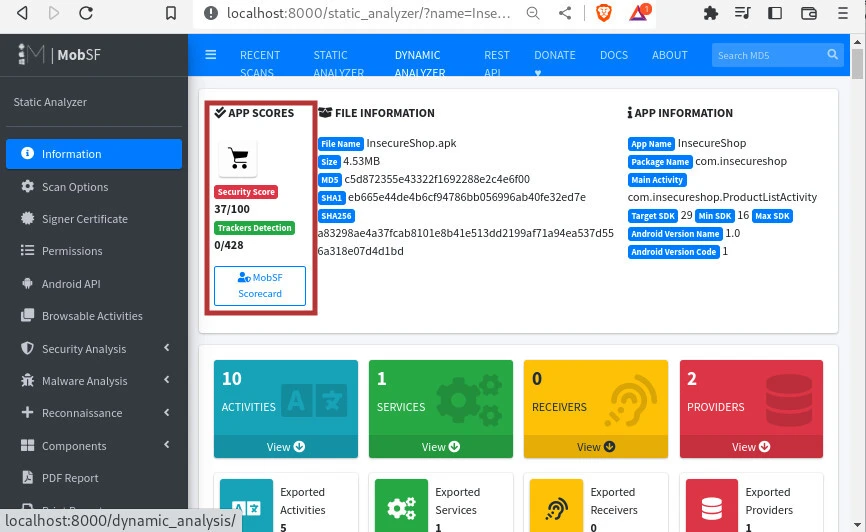Screen dimensions: 866x532
Task: Click Exported Activities icon tile
Action: [246, 505]
